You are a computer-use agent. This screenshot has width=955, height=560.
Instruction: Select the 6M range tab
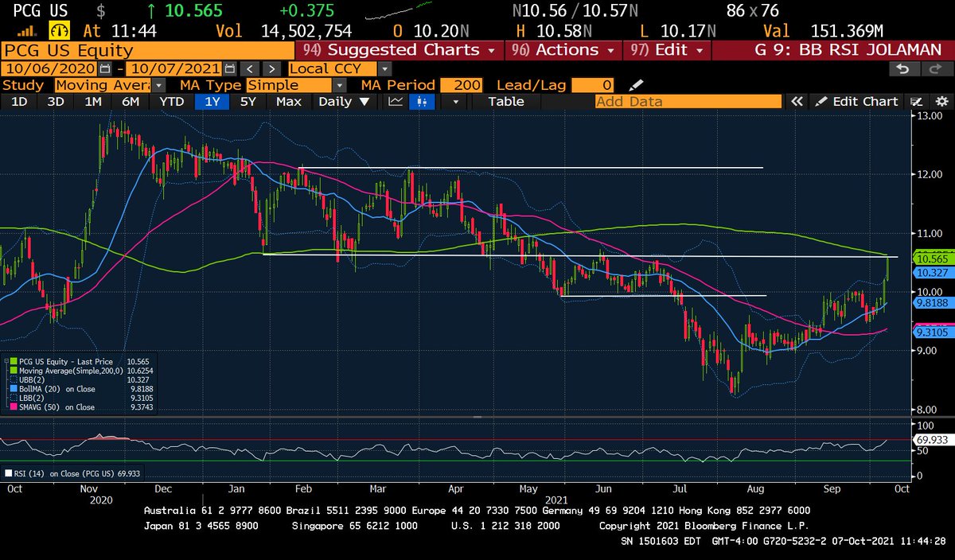coord(131,101)
